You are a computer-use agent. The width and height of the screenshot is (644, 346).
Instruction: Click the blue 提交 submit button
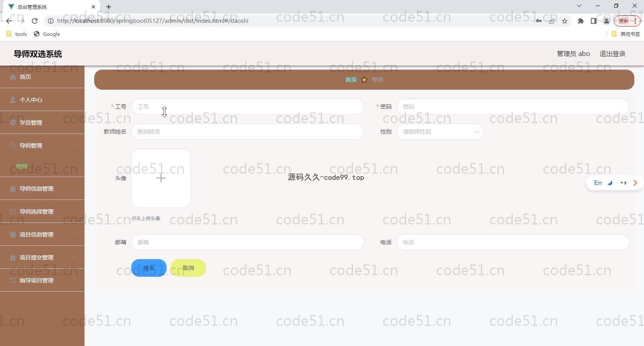[149, 268]
